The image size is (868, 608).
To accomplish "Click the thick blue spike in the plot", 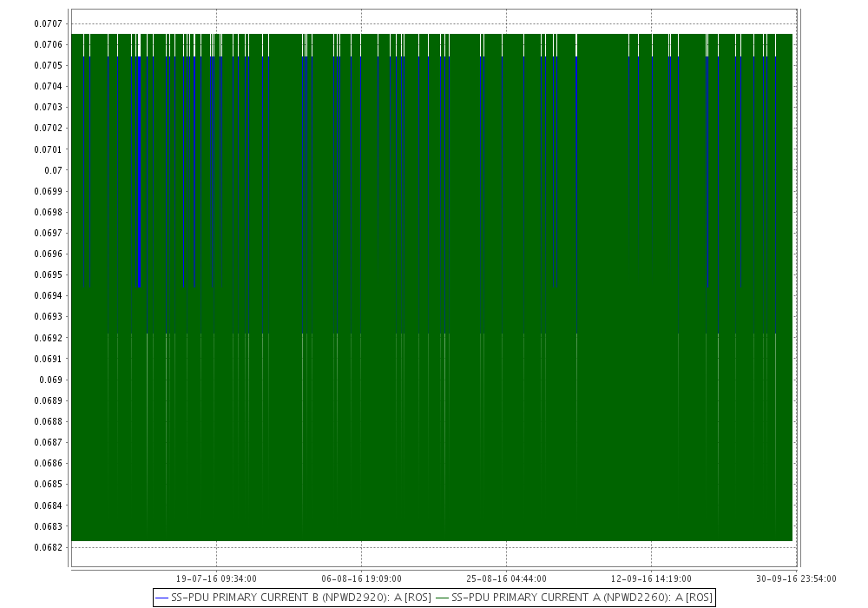I will (x=139, y=172).
